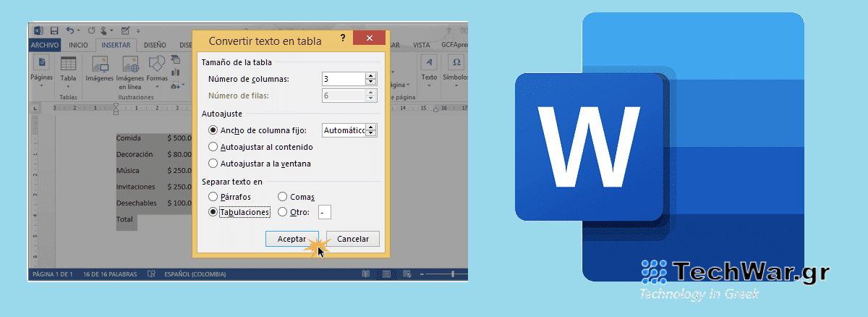This screenshot has height=317, width=868.
Task: Click the Undo arrow icon
Action: coord(70,30)
